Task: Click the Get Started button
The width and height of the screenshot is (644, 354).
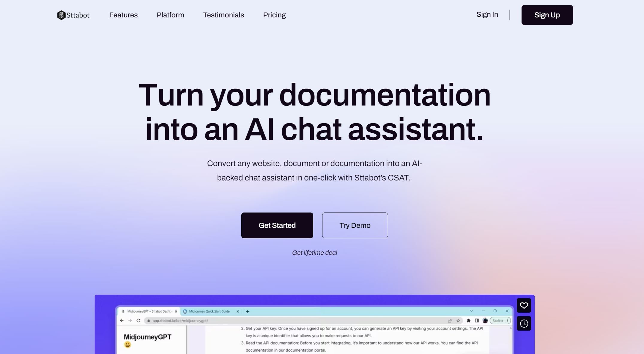Action: pyautogui.click(x=277, y=225)
